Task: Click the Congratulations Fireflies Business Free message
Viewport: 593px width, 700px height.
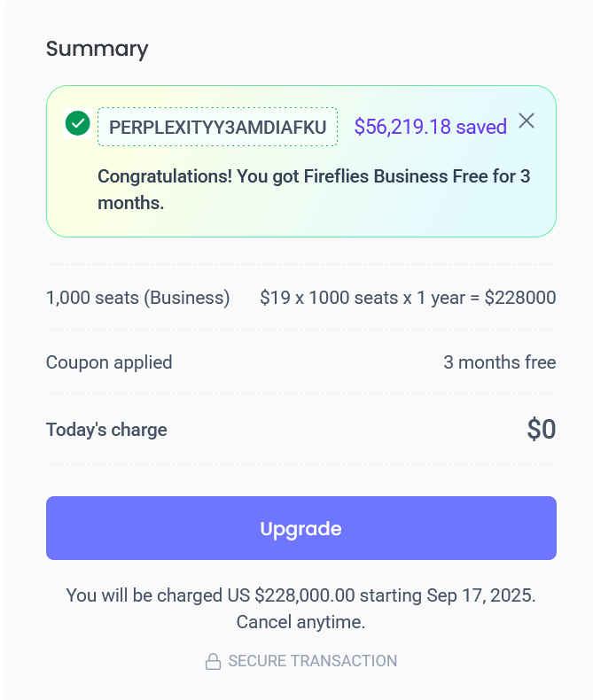Action: [x=313, y=190]
